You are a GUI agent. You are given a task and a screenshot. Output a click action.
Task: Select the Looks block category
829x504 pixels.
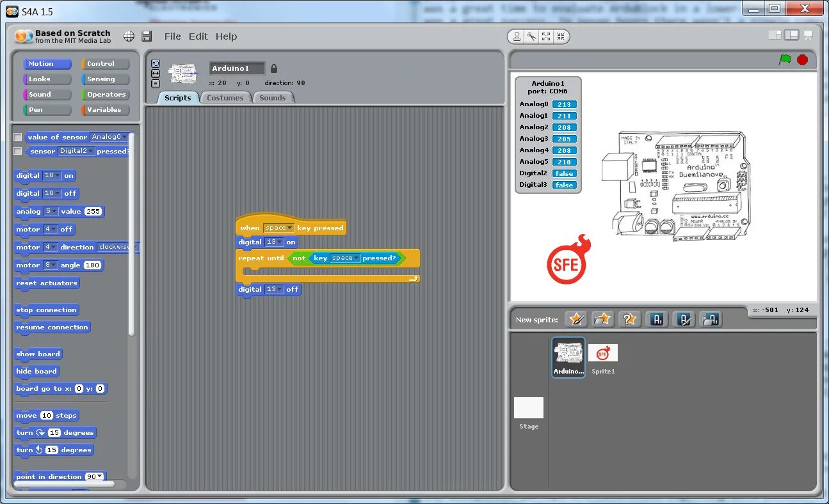point(47,79)
